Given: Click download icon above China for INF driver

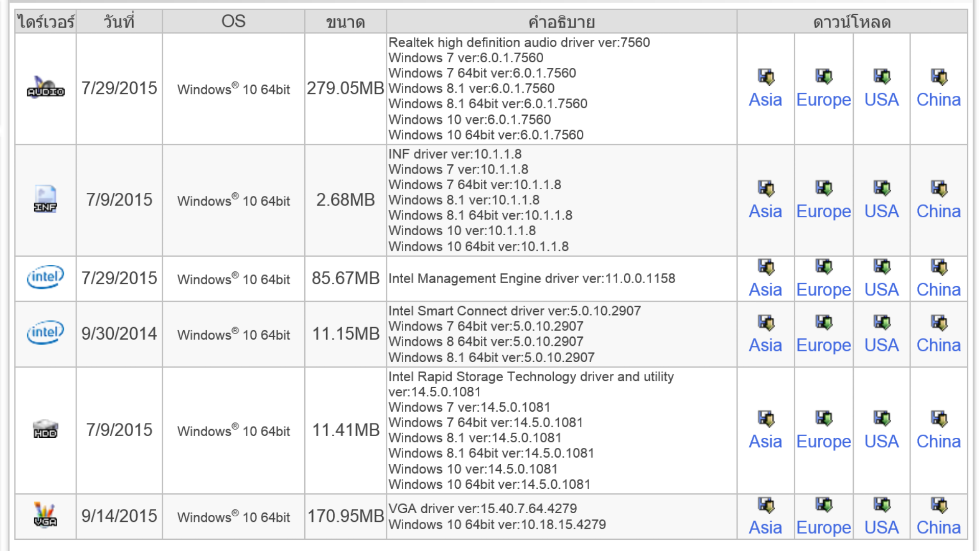Looking at the screenshot, I should (x=939, y=188).
